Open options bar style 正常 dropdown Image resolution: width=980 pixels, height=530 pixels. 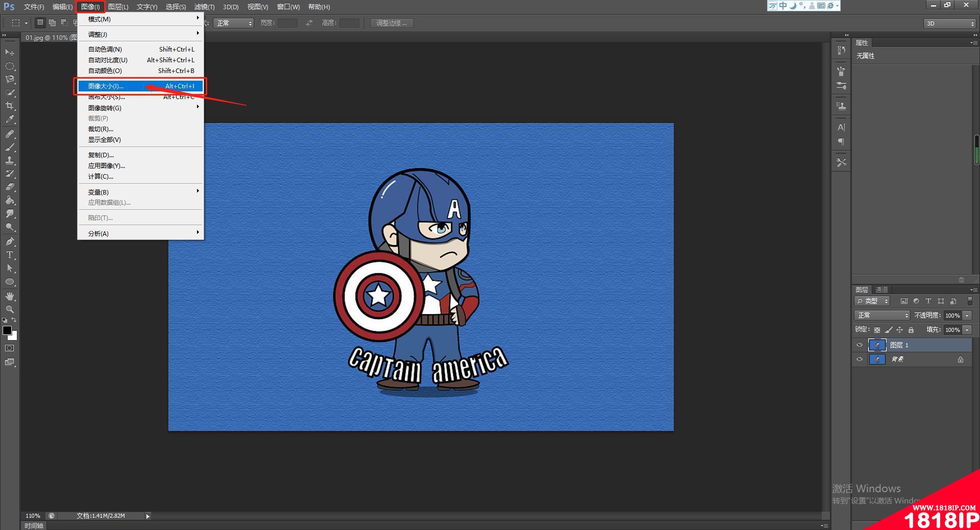click(233, 23)
